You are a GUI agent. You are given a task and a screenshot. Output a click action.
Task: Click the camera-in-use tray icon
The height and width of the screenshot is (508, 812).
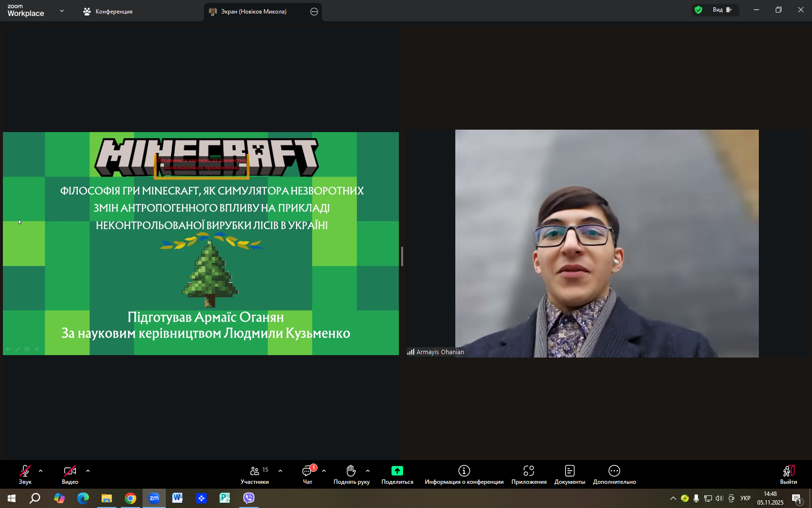[x=731, y=498]
